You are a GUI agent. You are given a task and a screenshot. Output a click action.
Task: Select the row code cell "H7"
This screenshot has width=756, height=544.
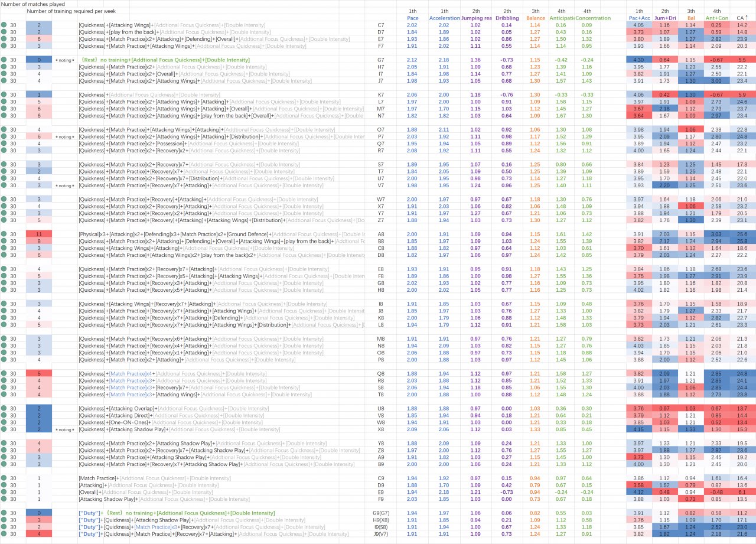tap(381, 67)
